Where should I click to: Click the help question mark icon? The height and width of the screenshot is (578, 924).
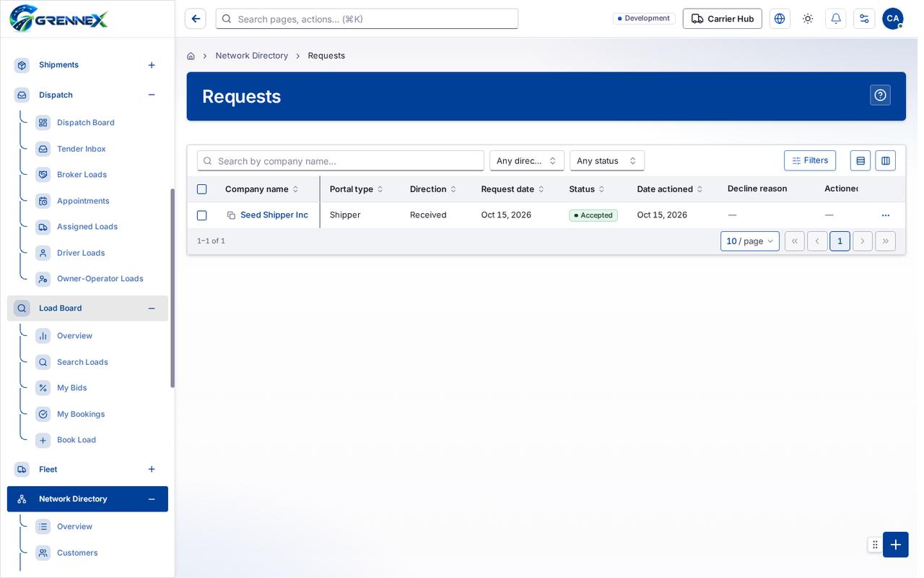pos(880,95)
